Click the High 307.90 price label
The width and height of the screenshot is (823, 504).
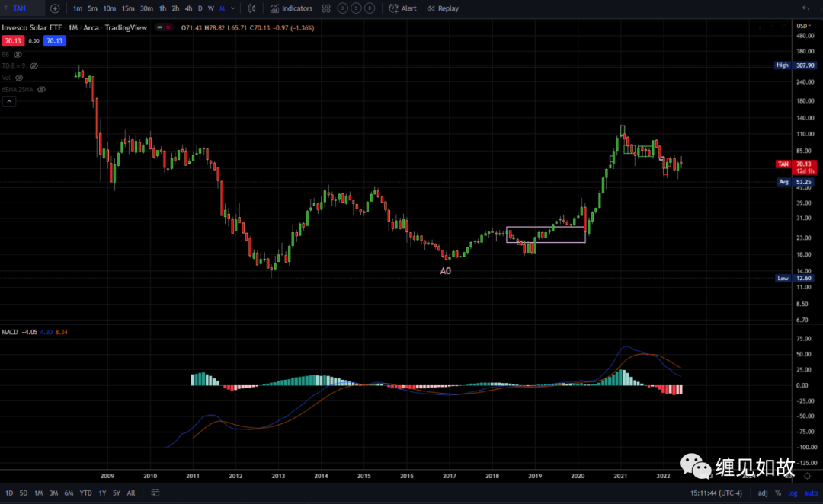point(796,65)
